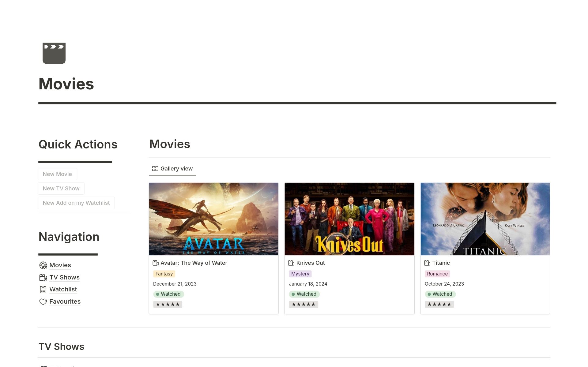Select the palette icon next to Movies navigation link
The image size is (588, 367).
[43, 265]
